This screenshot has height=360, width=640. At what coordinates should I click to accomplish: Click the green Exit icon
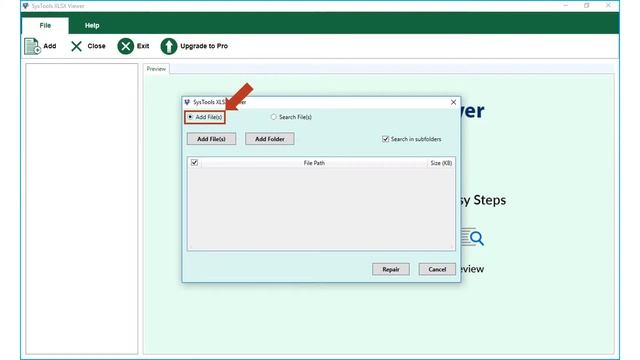point(126,46)
